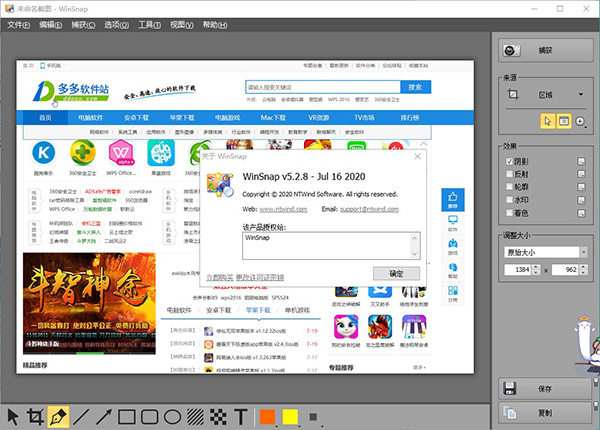Open the 工具 menu

pos(149,25)
